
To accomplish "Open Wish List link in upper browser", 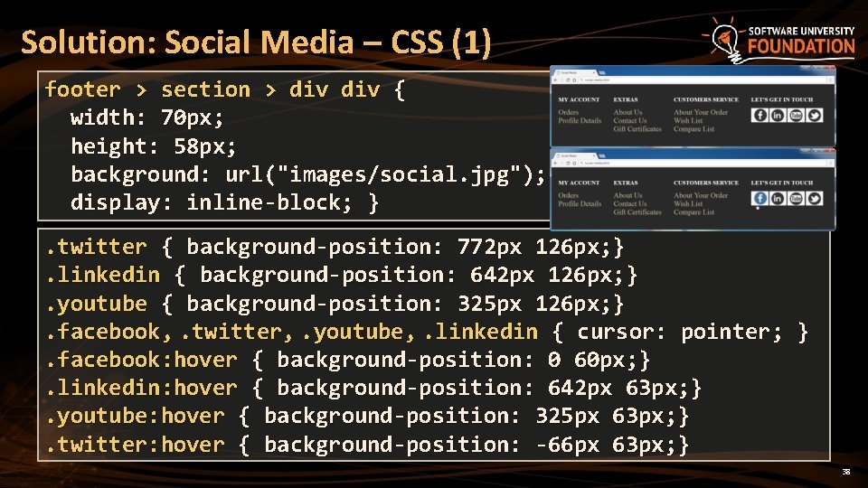I will 688,120.
